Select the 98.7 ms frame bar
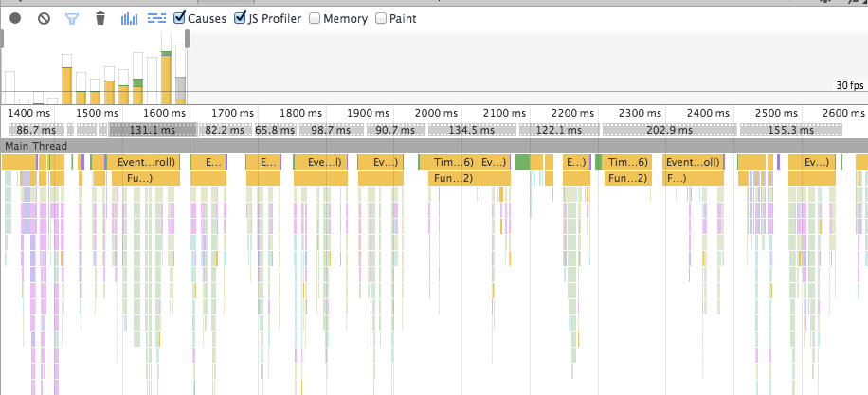This screenshot has height=395, width=868. coord(332,130)
